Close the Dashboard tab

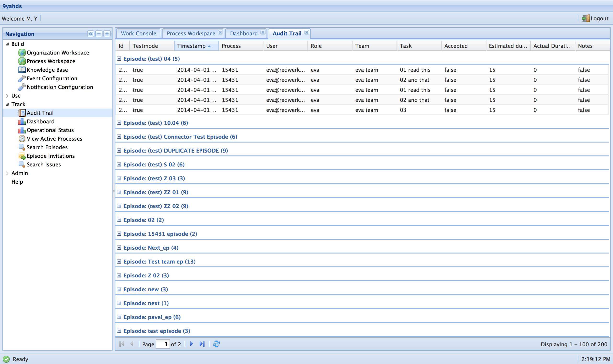[x=263, y=32]
